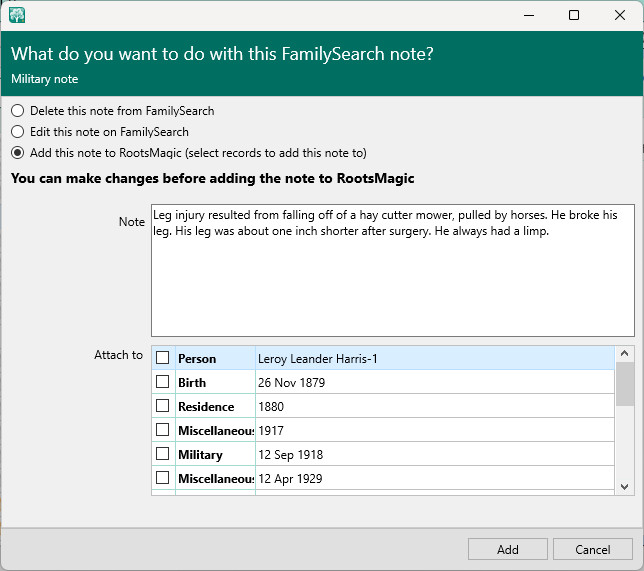Image resolution: width=644 pixels, height=571 pixels.
Task: Click the Attach to list scrollbar thumb
Action: [625, 385]
